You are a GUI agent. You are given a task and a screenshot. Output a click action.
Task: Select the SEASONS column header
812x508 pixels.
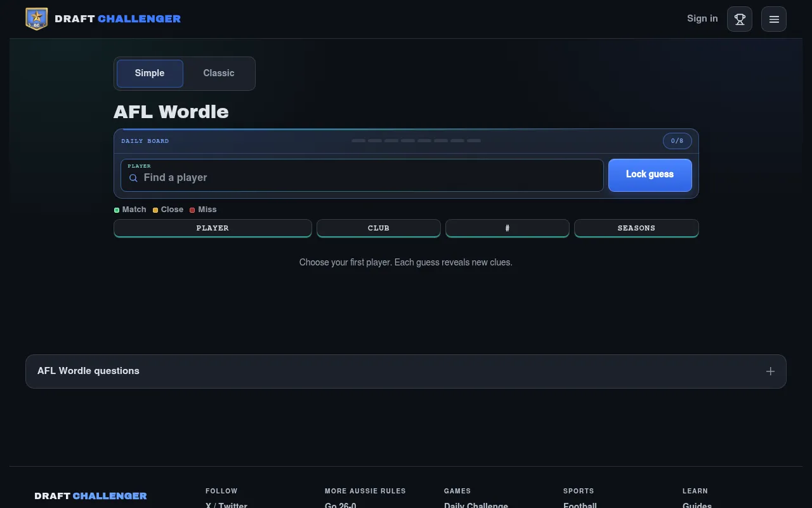636,228
